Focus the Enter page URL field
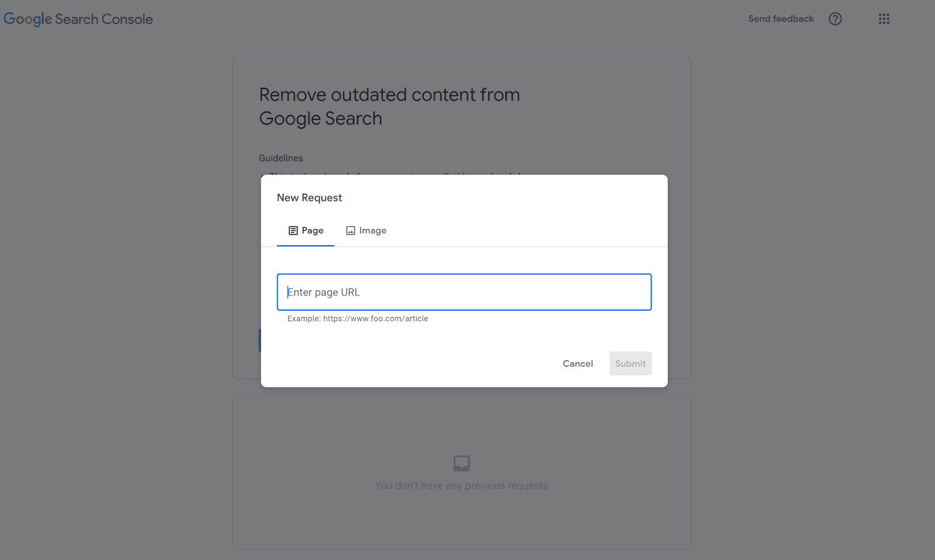 point(464,292)
